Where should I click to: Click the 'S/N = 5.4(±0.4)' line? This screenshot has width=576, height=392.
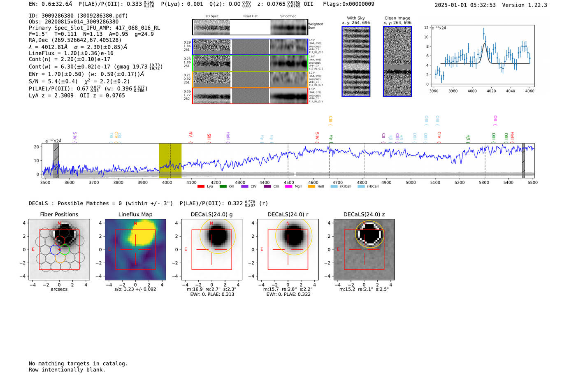53,81
